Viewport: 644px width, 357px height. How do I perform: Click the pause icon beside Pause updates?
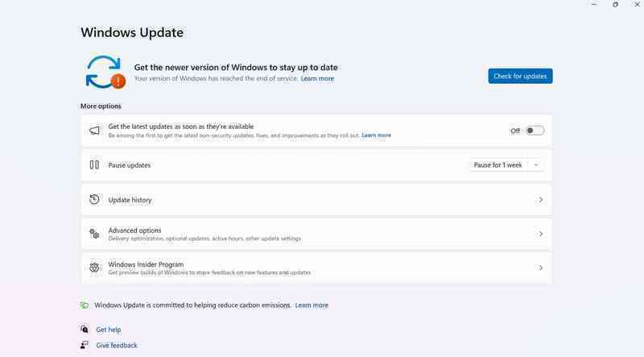94,165
